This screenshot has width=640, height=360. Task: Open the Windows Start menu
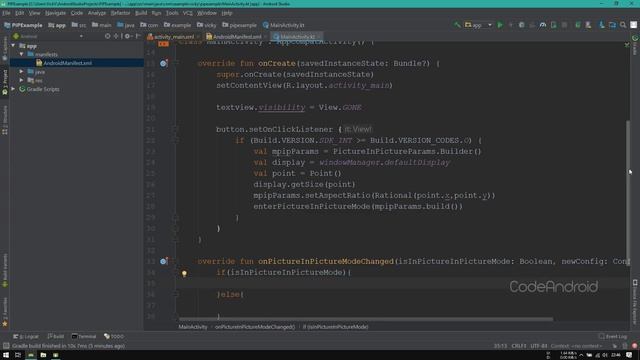6,355
